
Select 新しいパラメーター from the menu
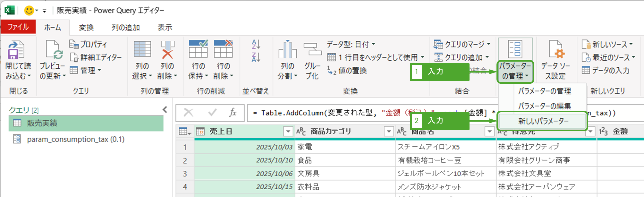(x=543, y=121)
